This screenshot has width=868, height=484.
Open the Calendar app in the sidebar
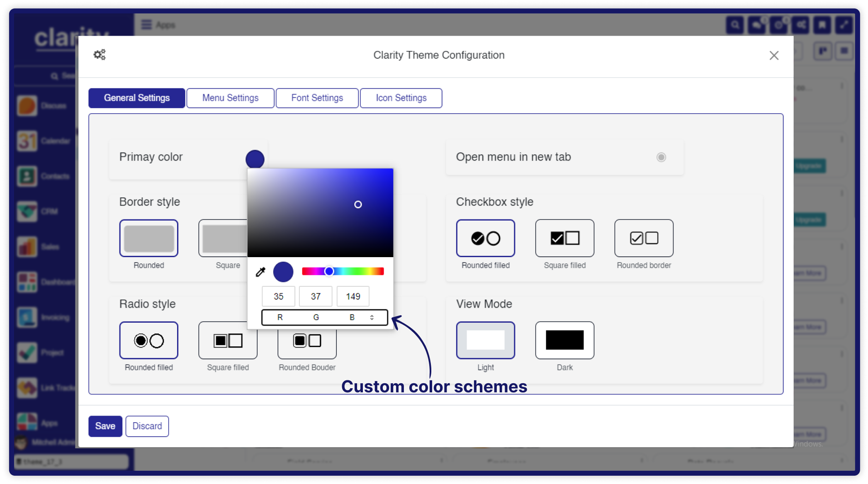(x=27, y=141)
